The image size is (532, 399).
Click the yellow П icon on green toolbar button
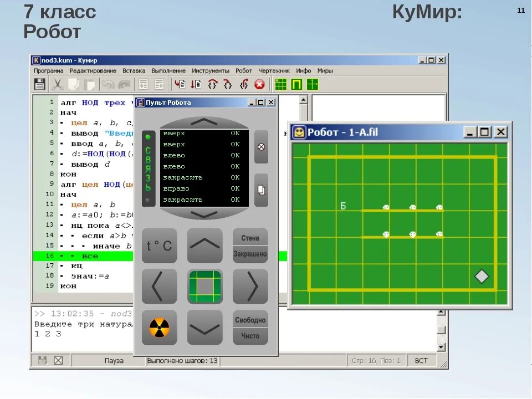click(x=296, y=84)
